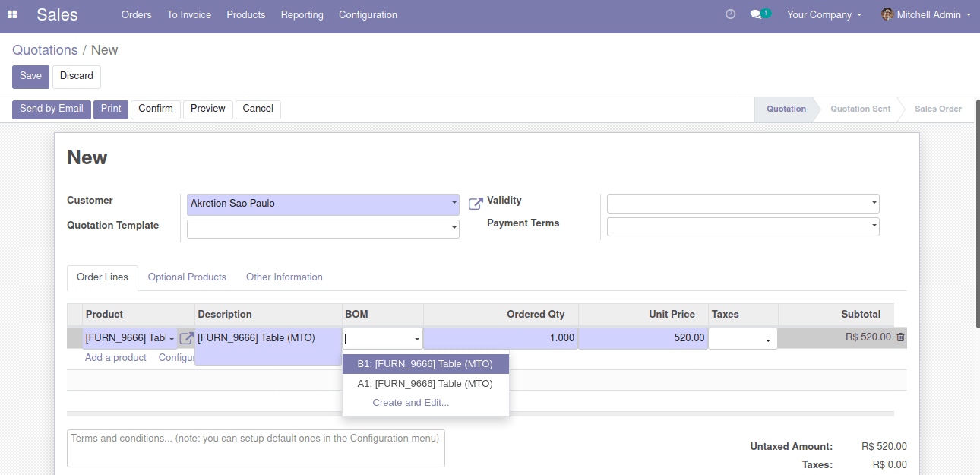Click the Description field of the order line
The width and height of the screenshot is (980, 475).
click(268, 347)
